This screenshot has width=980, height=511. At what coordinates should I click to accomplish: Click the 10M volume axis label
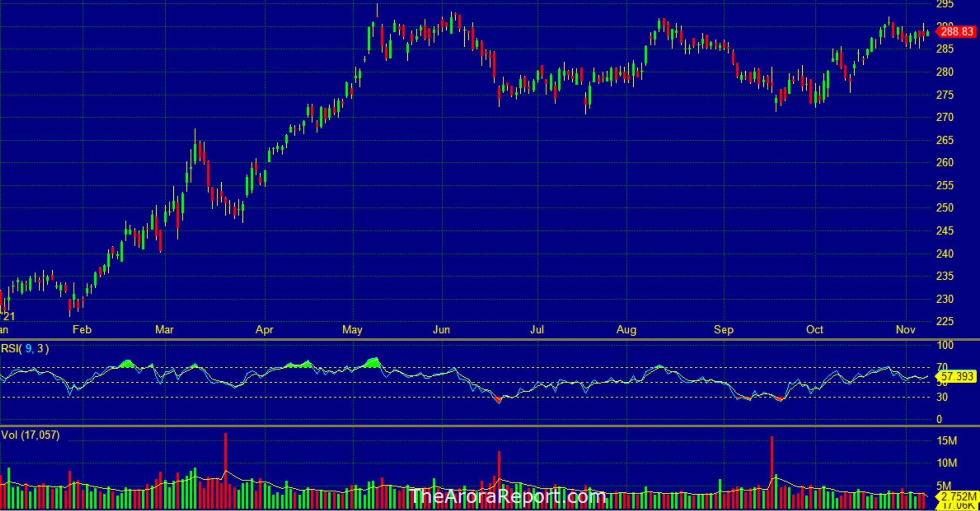point(947,464)
